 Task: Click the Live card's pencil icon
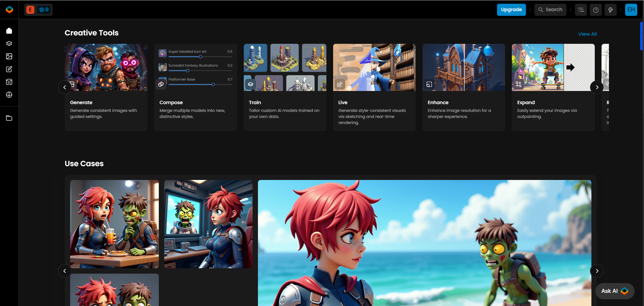(340, 84)
